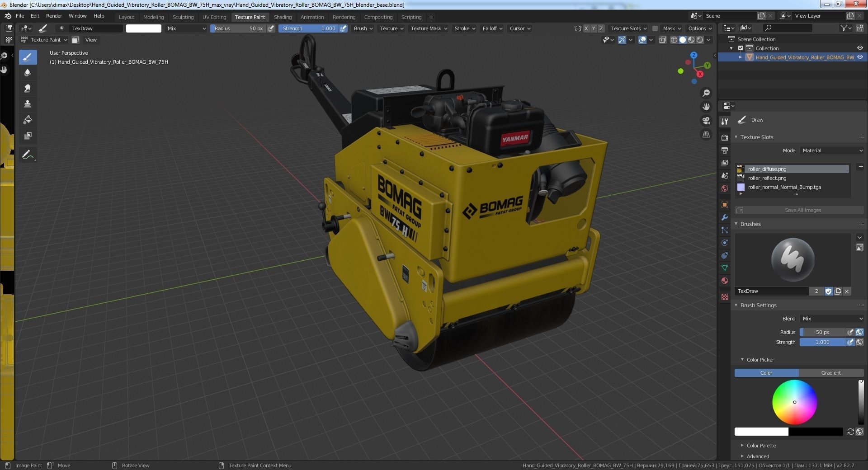Click the viewport zoom magnifier icon
The image size is (868, 470).
pos(706,93)
